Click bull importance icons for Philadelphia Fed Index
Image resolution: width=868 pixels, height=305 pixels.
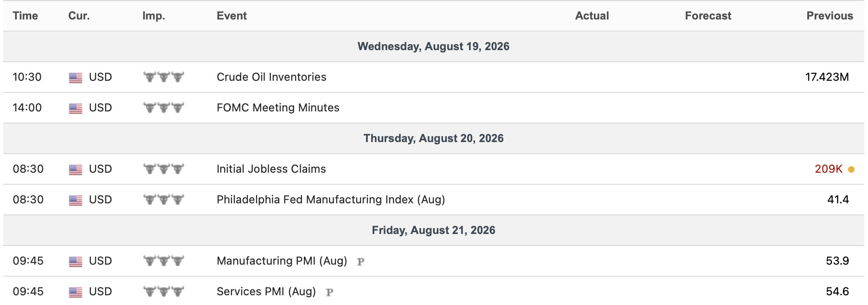click(x=163, y=200)
